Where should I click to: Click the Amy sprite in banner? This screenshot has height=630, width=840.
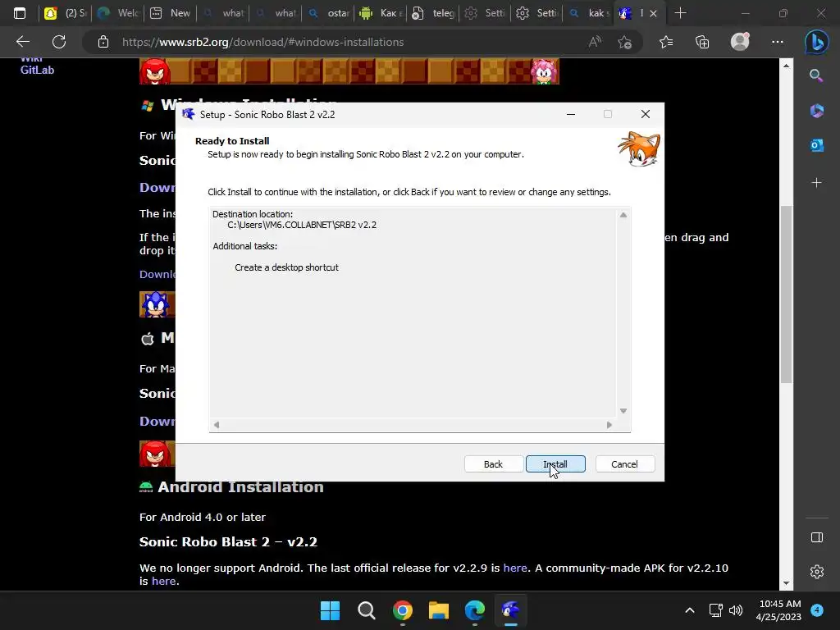pyautogui.click(x=545, y=71)
